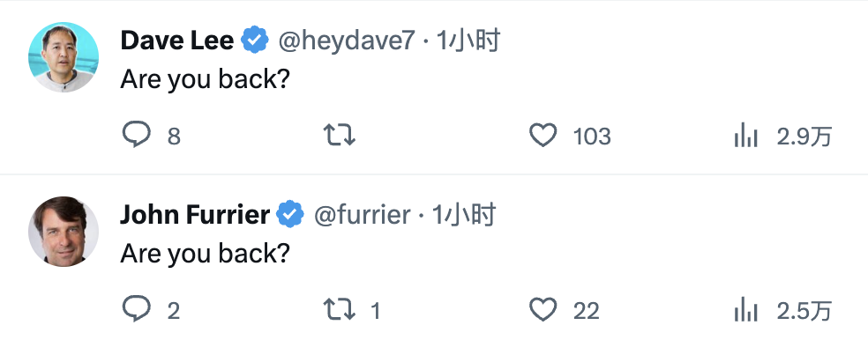Open John Furrier's tweet timestamp
The height and width of the screenshot is (340, 868).
(463, 215)
